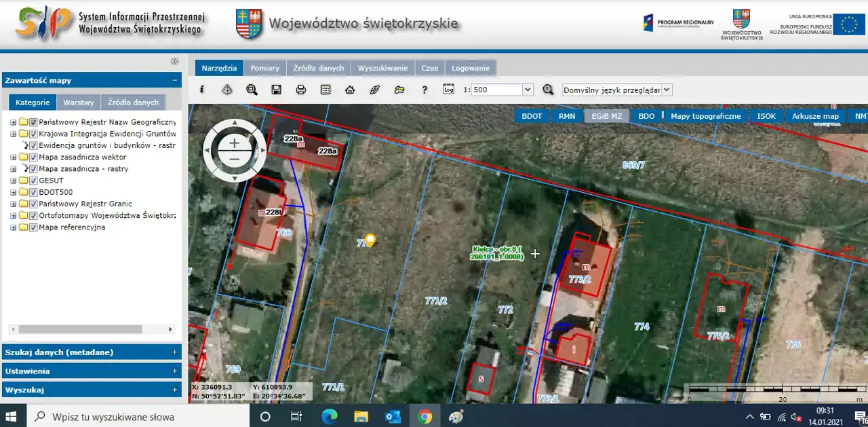The height and width of the screenshot is (427, 868).
Task: Expand the Państwowy Rejestr Granic tree node
Action: pyautogui.click(x=13, y=204)
